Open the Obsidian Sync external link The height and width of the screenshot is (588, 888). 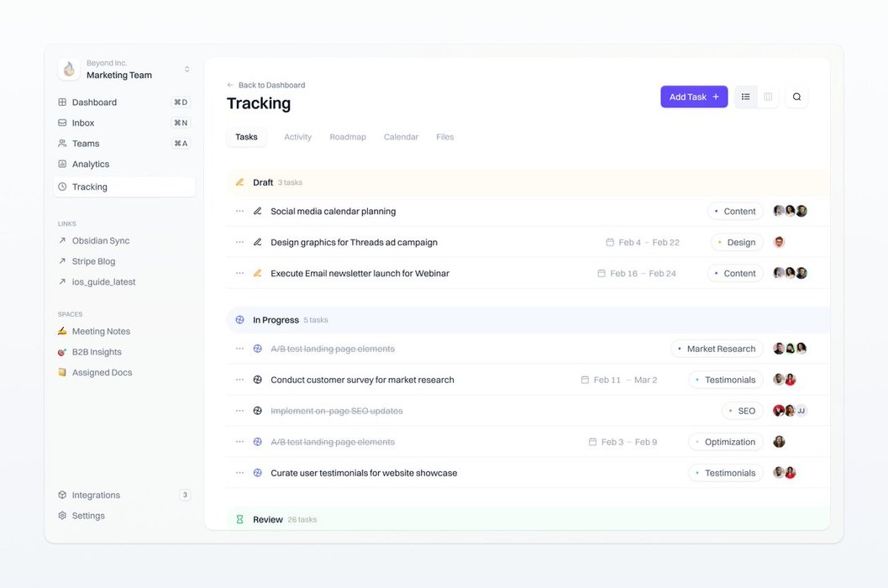point(100,241)
